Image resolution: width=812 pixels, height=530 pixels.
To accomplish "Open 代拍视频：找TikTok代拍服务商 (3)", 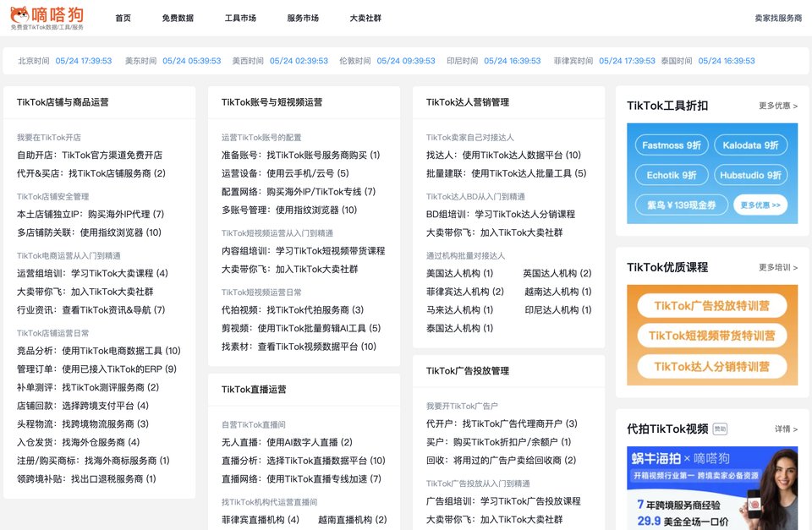I will [x=293, y=310].
